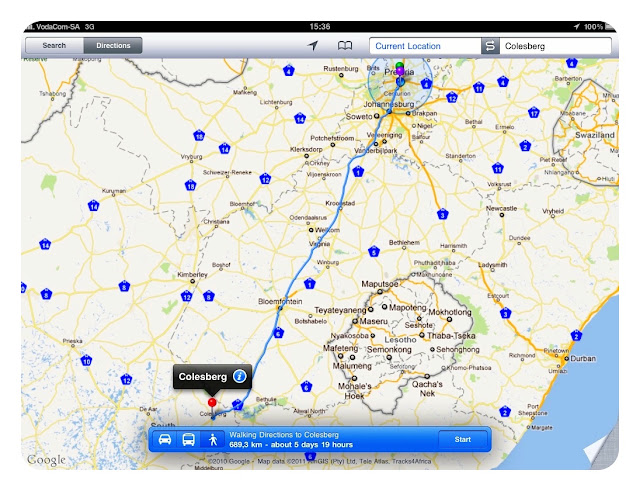Tap the Rustenburg town label
The width and height of the screenshot is (640, 491).
[341, 69]
